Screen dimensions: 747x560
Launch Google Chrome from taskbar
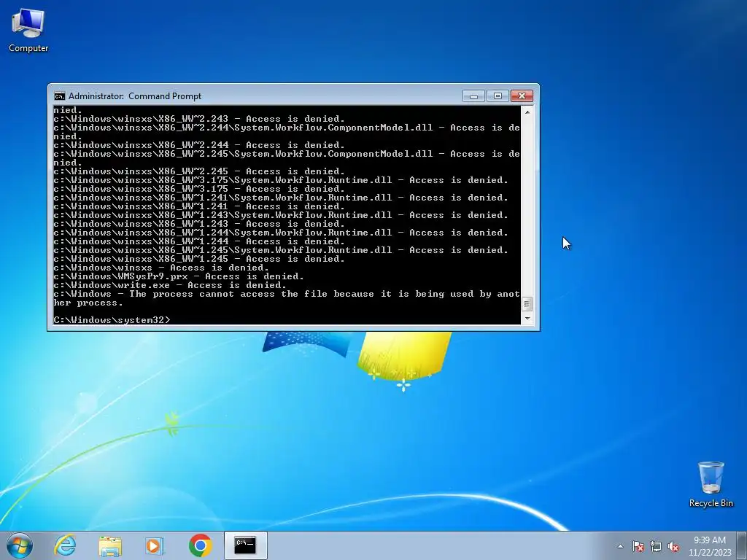[x=200, y=545]
